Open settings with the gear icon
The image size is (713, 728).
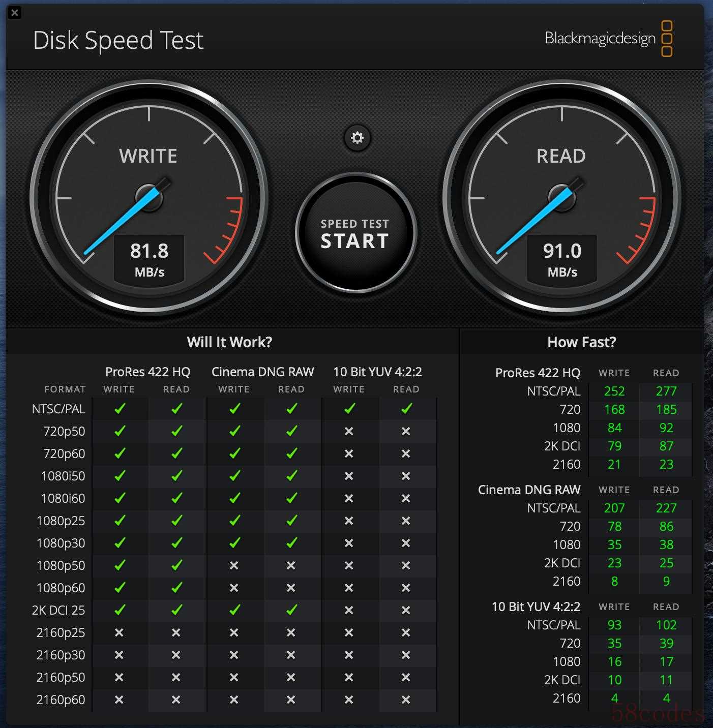[358, 138]
